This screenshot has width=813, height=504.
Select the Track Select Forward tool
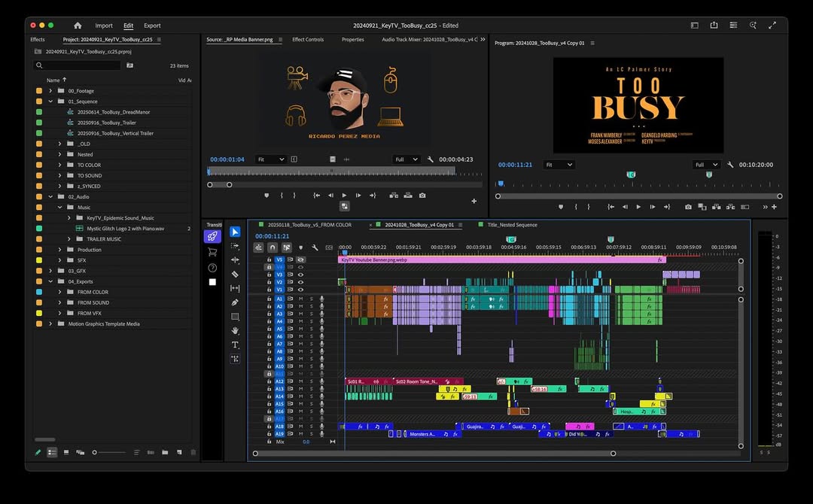pos(235,246)
